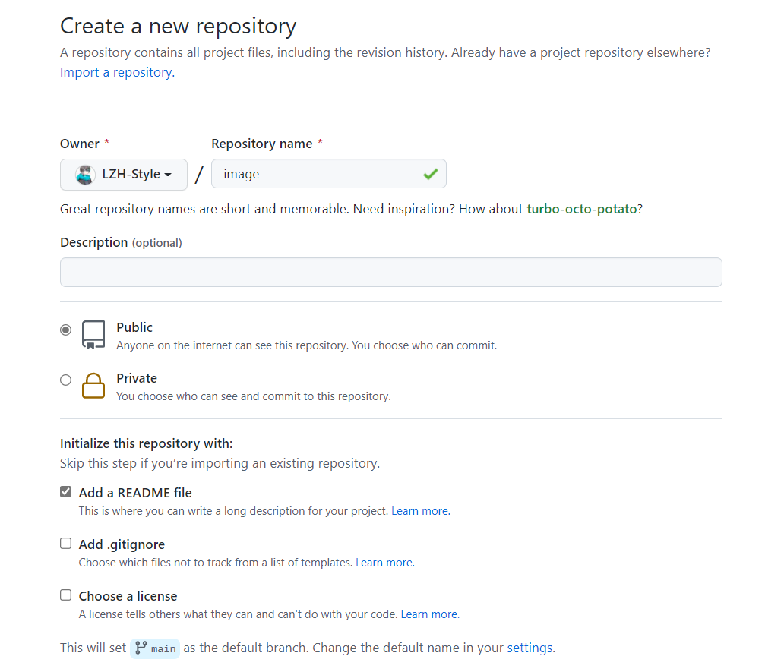Click the Import a repository link
This screenshot has width=784, height=672.
[x=116, y=73]
